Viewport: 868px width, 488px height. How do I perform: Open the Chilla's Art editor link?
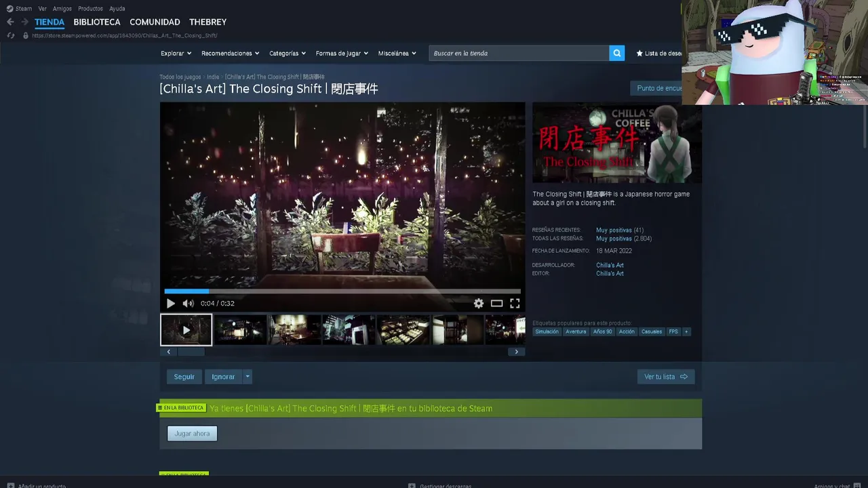(x=610, y=273)
